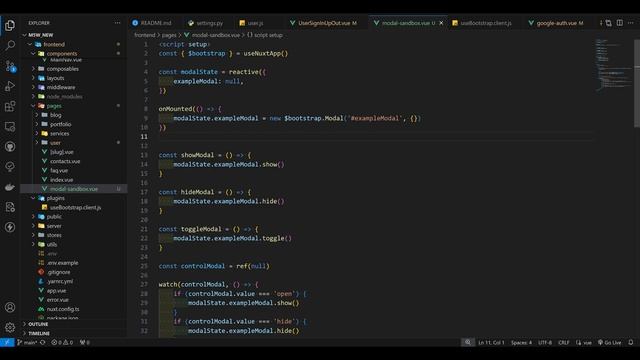
Task: Open the Source Control view
Action: click(10, 66)
